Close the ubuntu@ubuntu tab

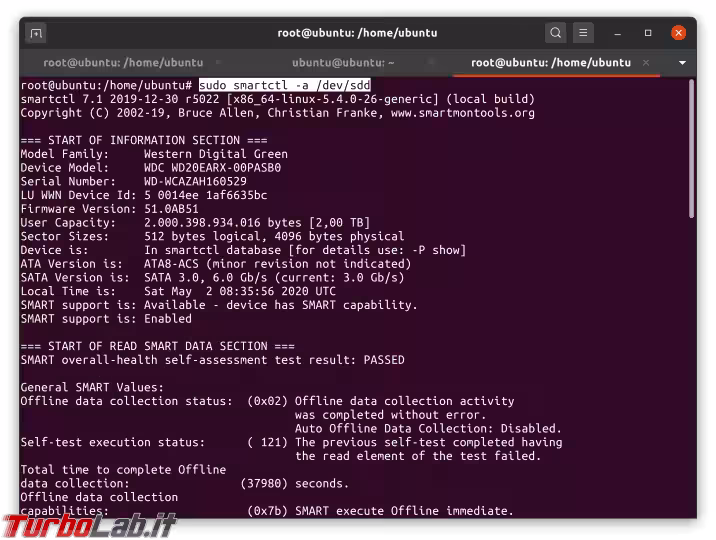point(432,62)
